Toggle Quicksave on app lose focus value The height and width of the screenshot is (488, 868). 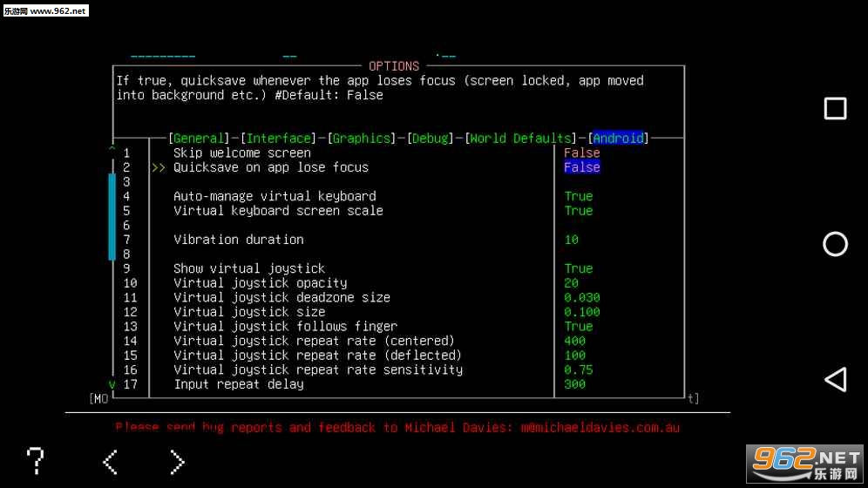(x=581, y=167)
